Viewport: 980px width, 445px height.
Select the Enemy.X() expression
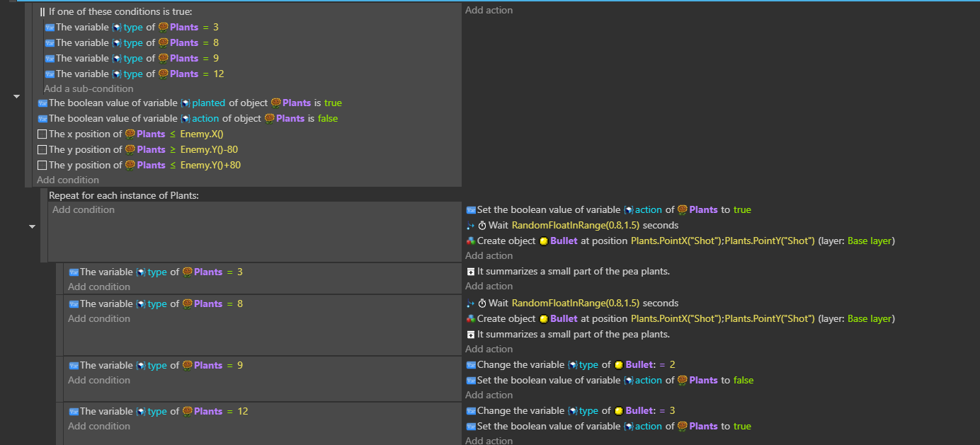point(202,134)
